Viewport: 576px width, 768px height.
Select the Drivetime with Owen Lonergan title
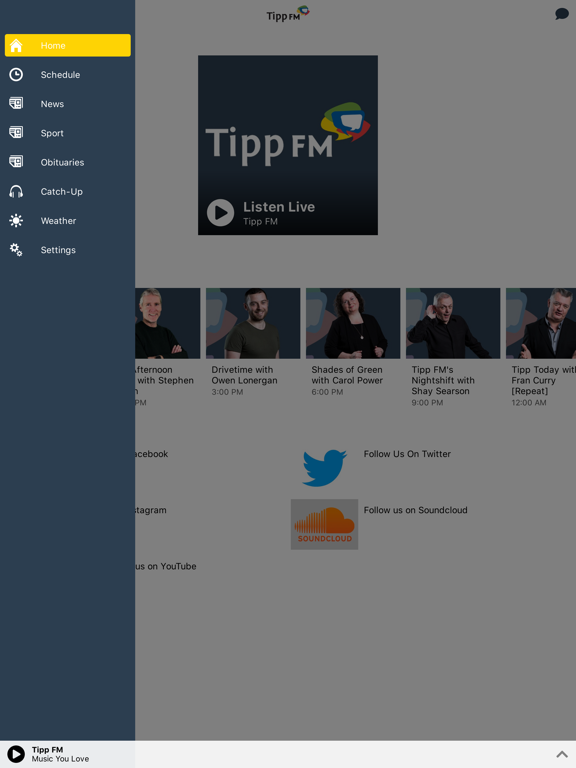(244, 375)
